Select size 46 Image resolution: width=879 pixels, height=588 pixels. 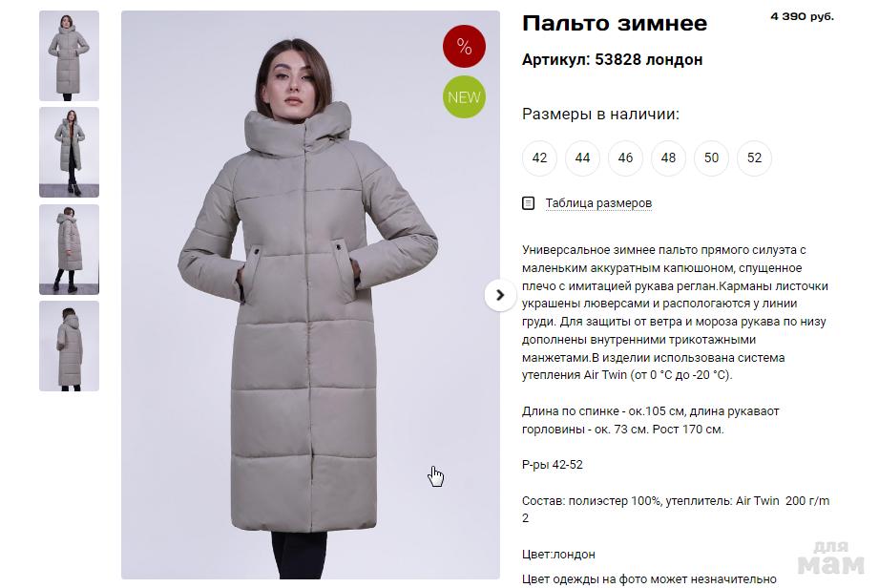click(626, 158)
